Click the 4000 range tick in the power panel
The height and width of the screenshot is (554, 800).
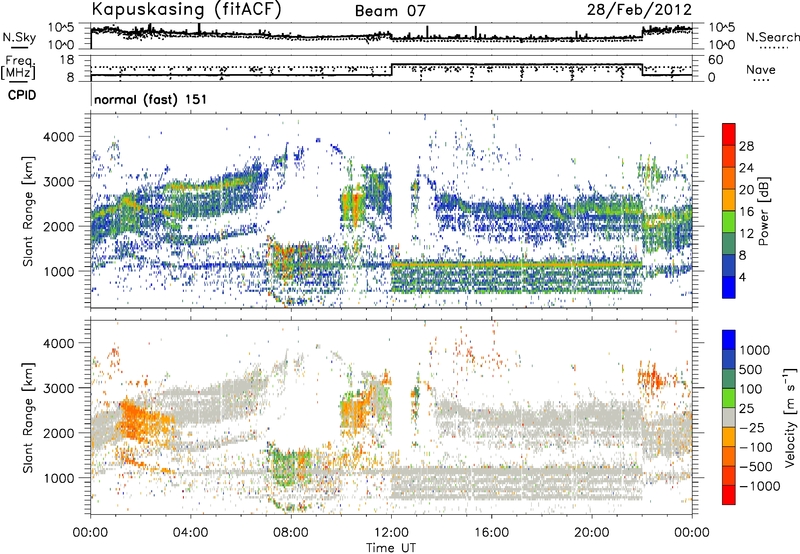58,137
